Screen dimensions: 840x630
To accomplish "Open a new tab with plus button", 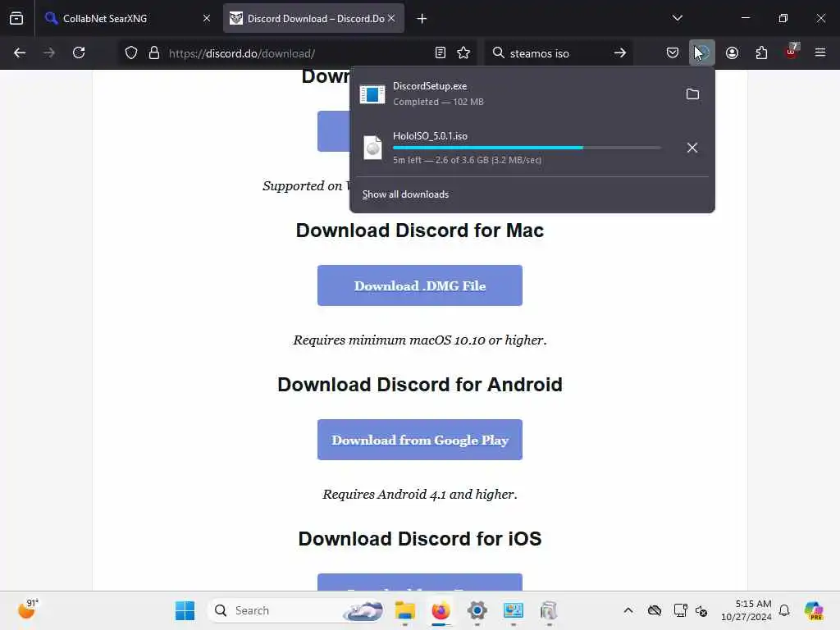I will (x=422, y=19).
